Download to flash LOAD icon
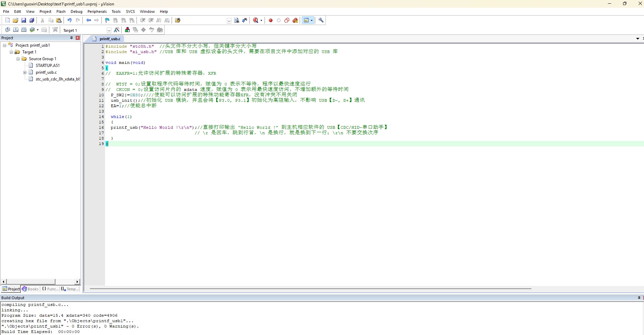Screen dimensions: 644x335 (55, 30)
